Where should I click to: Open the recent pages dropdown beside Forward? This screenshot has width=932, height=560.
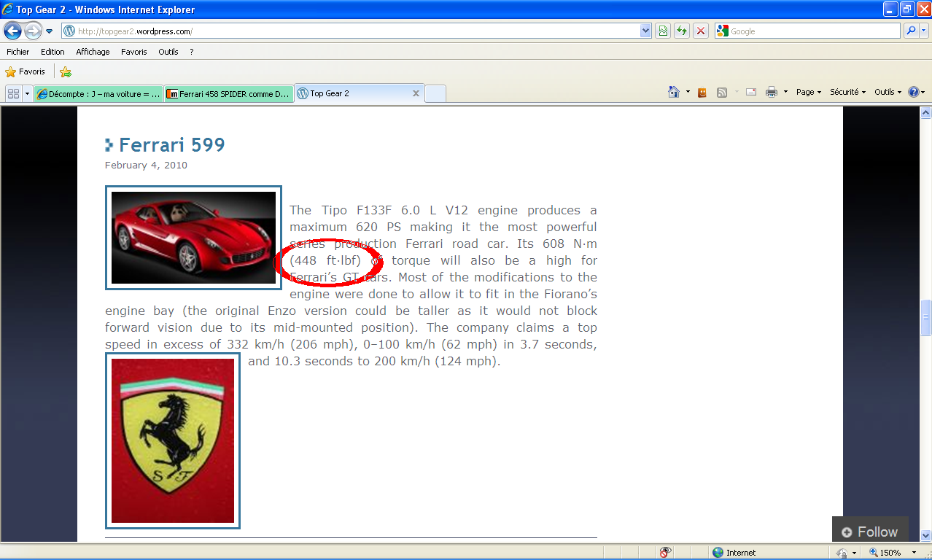tap(49, 31)
